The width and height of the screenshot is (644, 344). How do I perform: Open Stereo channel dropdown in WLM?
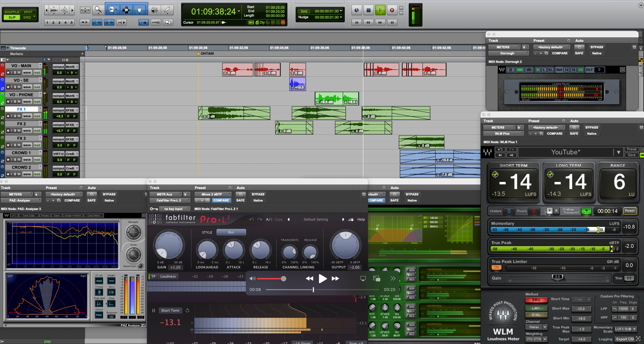(x=536, y=327)
